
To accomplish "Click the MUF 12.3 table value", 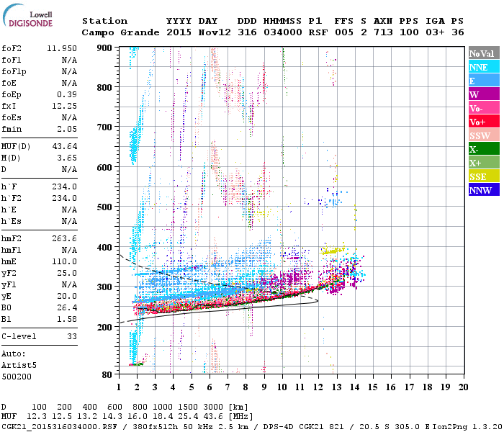I will 37,417.
